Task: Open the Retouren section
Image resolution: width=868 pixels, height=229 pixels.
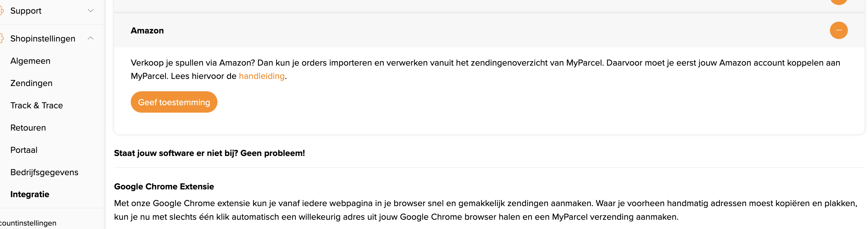Action: (x=28, y=127)
